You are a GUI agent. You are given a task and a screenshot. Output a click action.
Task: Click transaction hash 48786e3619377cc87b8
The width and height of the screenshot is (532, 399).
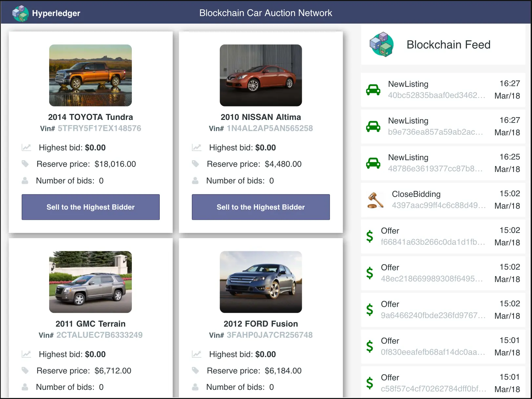tap(435, 169)
